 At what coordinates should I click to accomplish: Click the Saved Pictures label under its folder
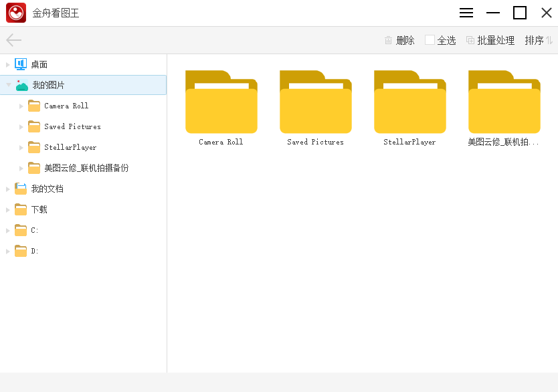coord(316,142)
